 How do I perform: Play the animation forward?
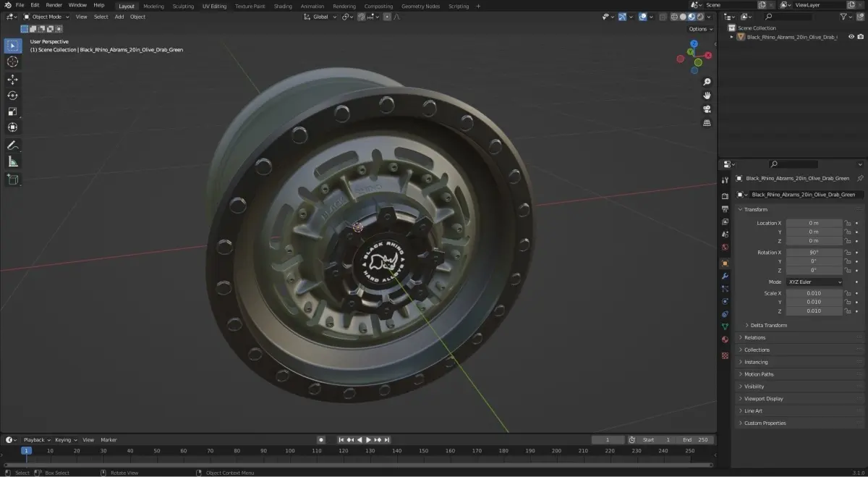pyautogui.click(x=368, y=439)
